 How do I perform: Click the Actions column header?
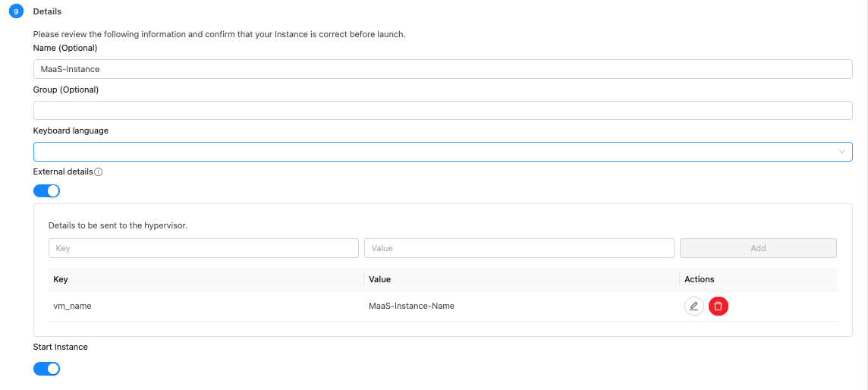[758, 279]
